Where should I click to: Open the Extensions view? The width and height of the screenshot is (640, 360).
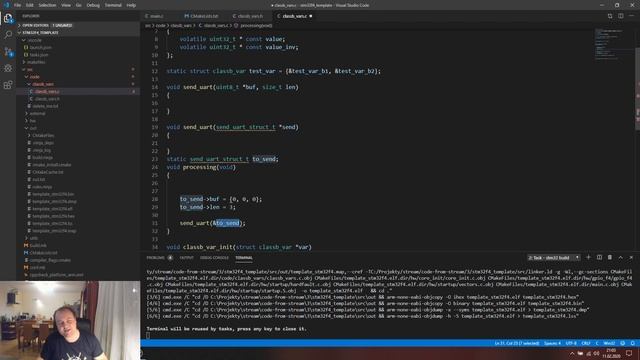point(8,85)
